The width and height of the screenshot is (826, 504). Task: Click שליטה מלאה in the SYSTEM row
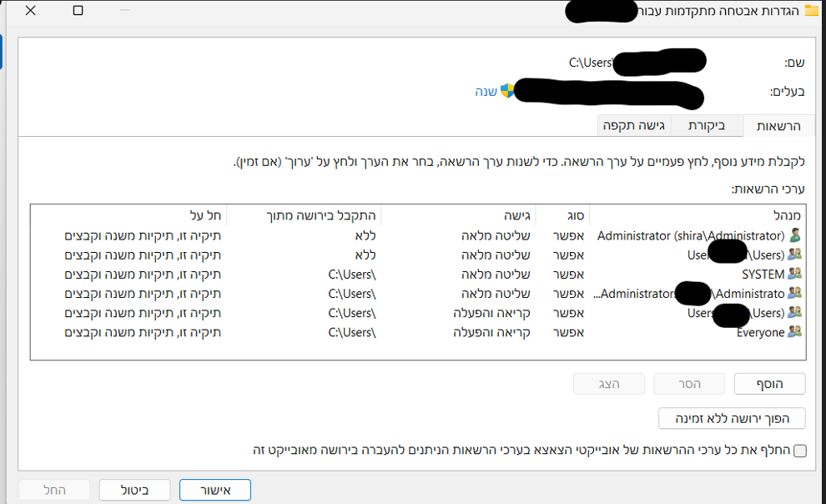(x=496, y=274)
